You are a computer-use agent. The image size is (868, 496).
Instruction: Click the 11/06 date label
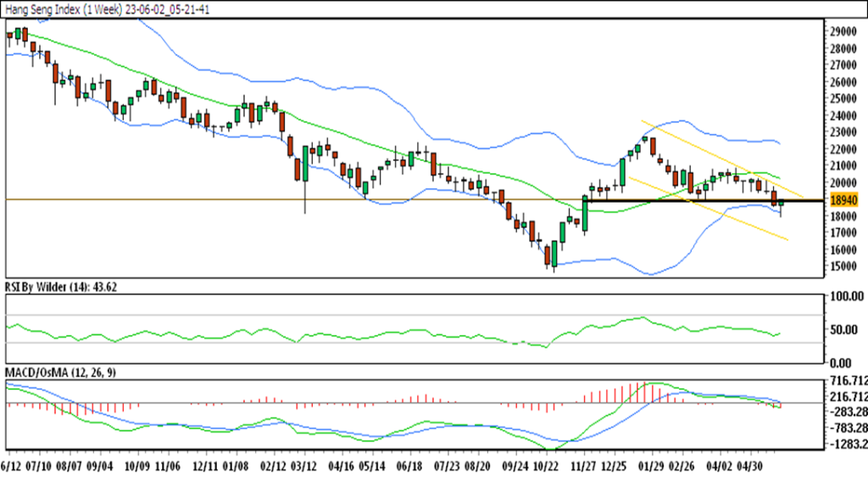167,466
